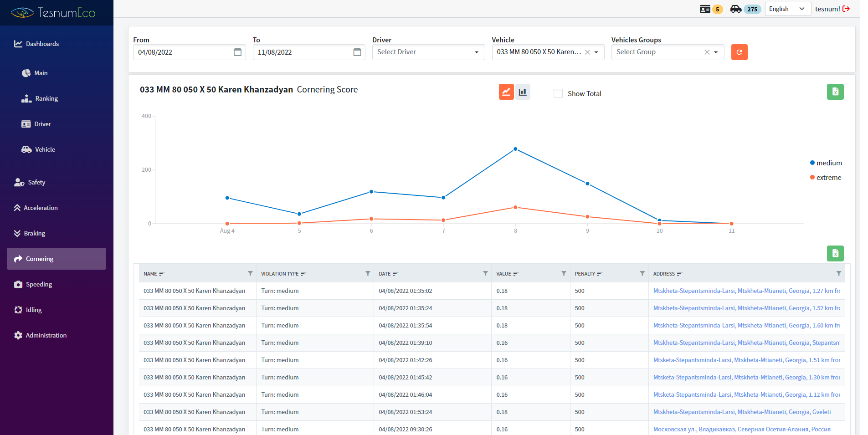Go to the Speeding section
868x435 pixels.
(x=39, y=284)
